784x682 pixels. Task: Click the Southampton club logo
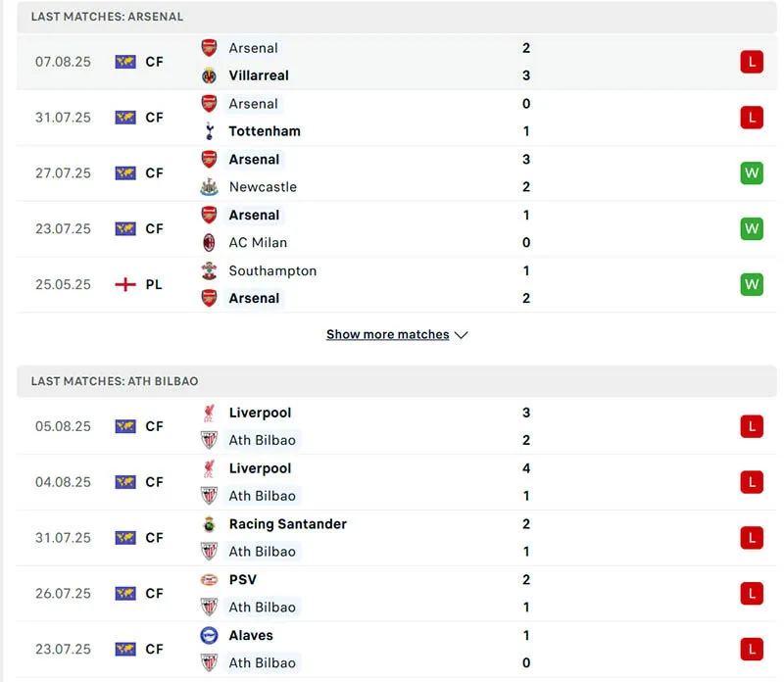coord(209,271)
